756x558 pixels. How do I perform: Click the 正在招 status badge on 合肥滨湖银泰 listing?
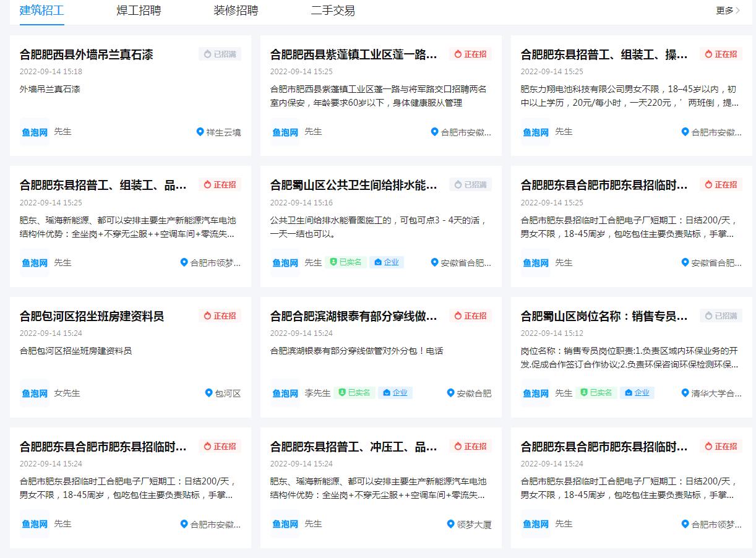point(470,315)
